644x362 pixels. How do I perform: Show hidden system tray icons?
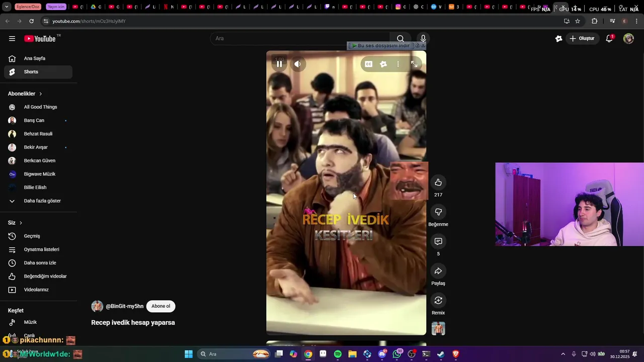point(563,354)
